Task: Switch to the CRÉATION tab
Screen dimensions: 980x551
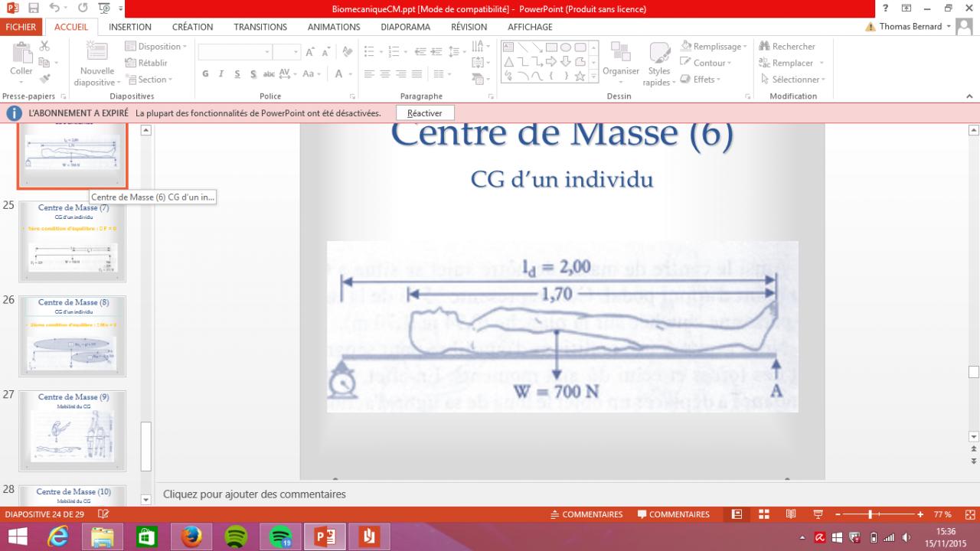Action: click(192, 27)
